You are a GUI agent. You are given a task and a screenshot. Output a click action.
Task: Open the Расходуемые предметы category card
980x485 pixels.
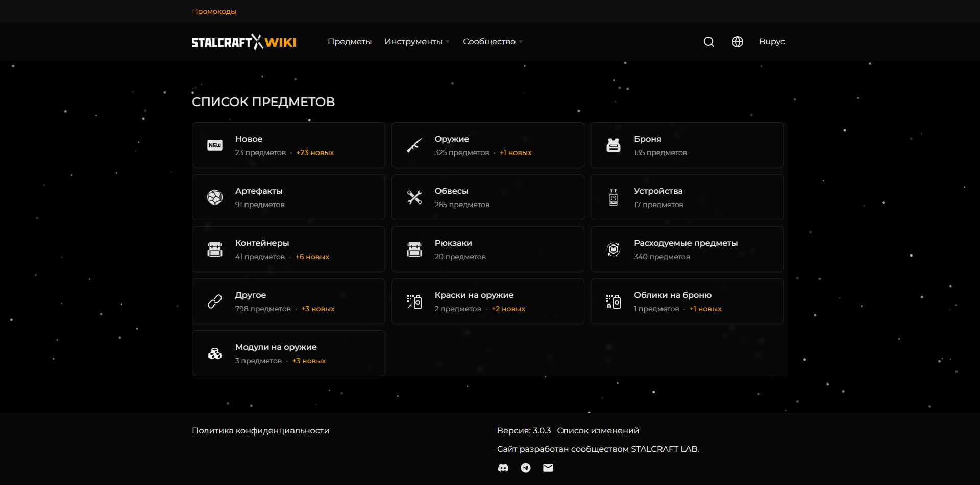click(x=687, y=249)
